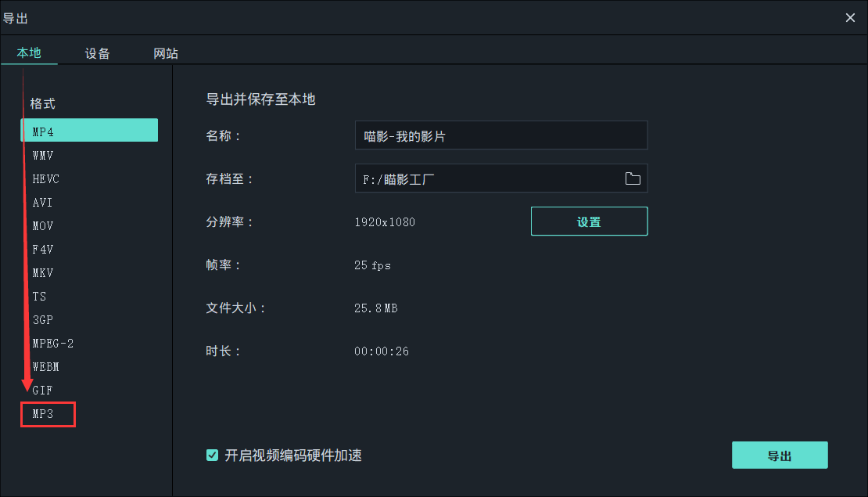Edit the export name 喵影-我的影片
The height and width of the screenshot is (497, 868).
click(x=500, y=135)
